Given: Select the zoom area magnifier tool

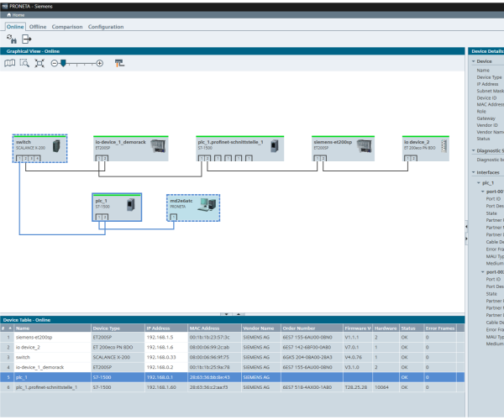Looking at the screenshot, I should (x=25, y=63).
